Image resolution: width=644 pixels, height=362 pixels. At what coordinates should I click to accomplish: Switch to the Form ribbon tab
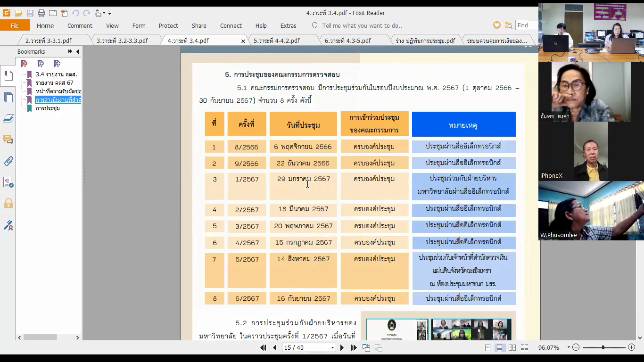[x=139, y=26]
